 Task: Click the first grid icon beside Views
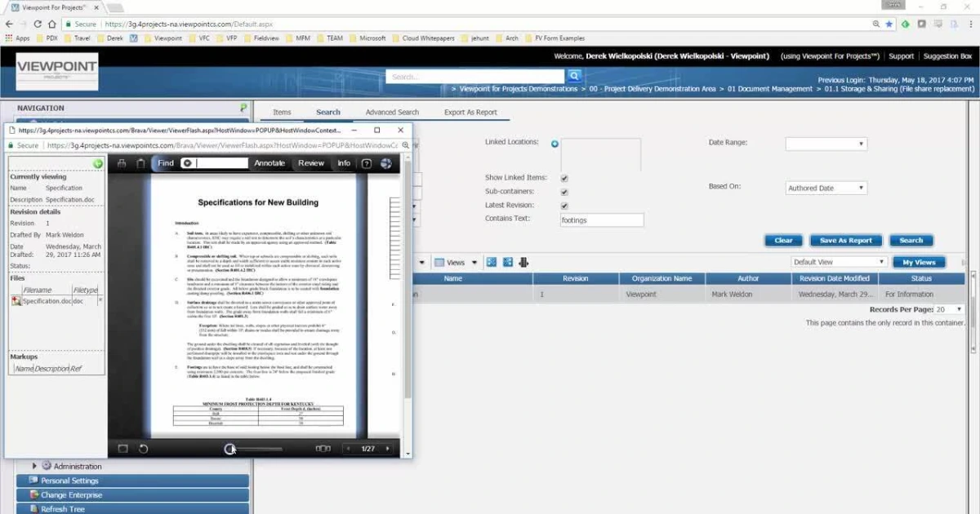(491, 262)
